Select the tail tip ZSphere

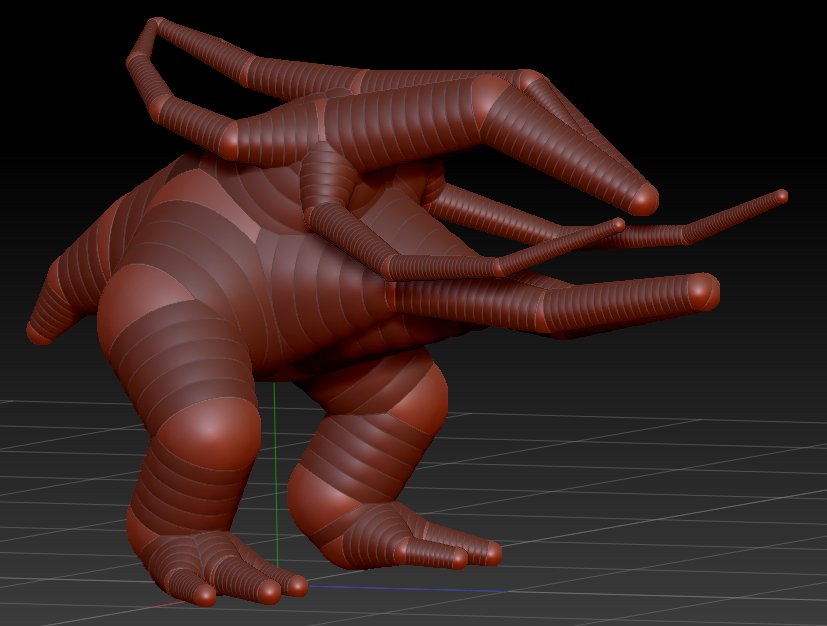click(x=39, y=333)
